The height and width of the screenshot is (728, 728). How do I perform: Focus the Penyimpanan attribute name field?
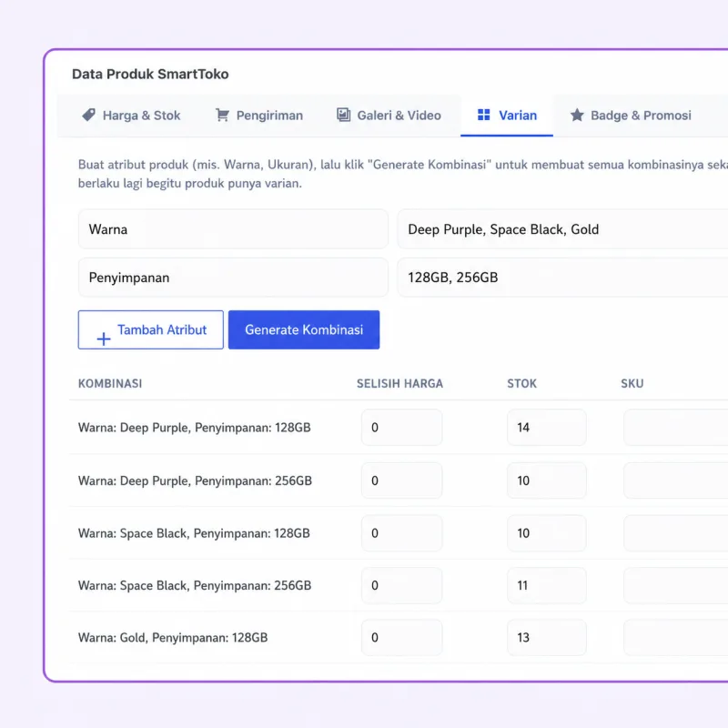[233, 278]
